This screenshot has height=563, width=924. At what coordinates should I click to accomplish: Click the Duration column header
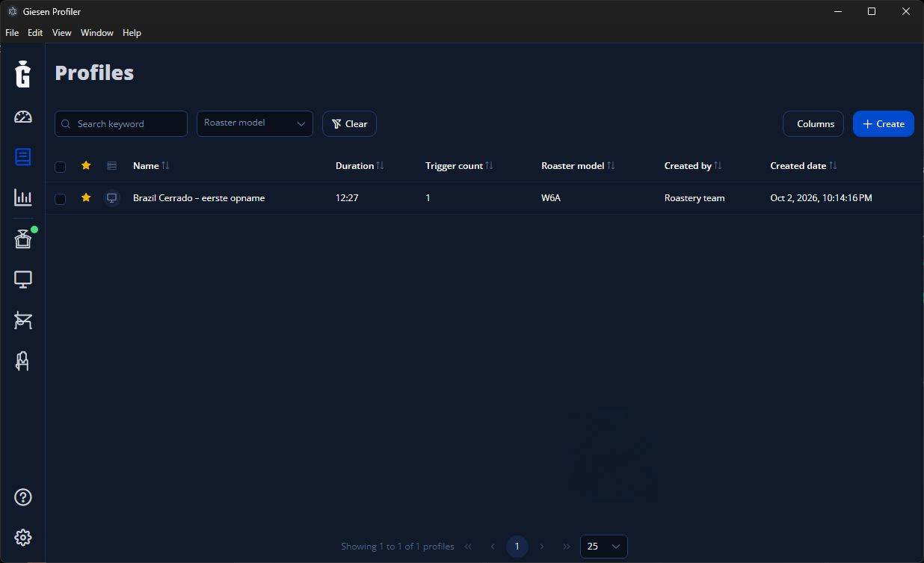354,166
